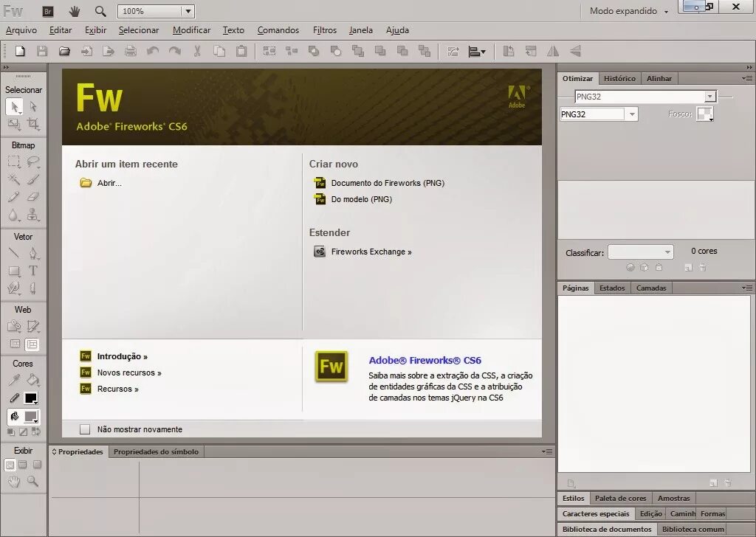
Task: Select the Pen tool
Action: [32, 253]
